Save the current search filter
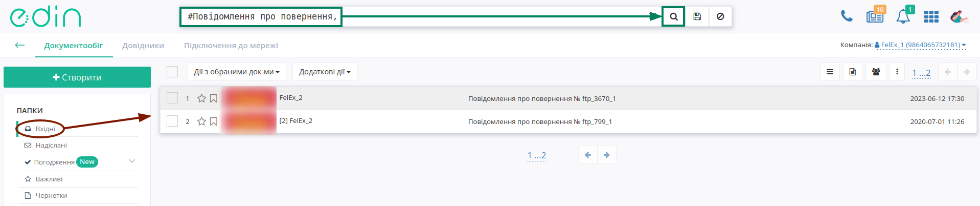This screenshot has width=980, height=206. pyautogui.click(x=697, y=16)
